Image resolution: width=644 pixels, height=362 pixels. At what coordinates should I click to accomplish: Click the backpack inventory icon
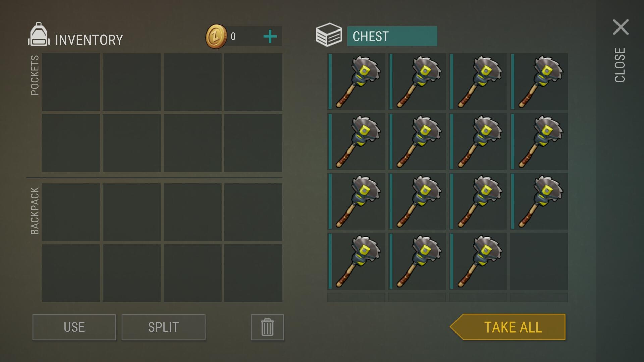pos(39,35)
